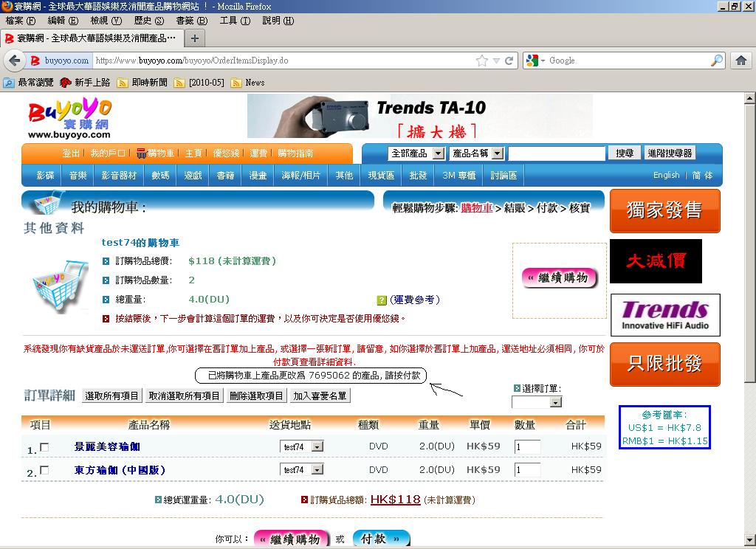756x549 pixels.
Task: Click the 只限批發 orange banner
Action: [665, 365]
